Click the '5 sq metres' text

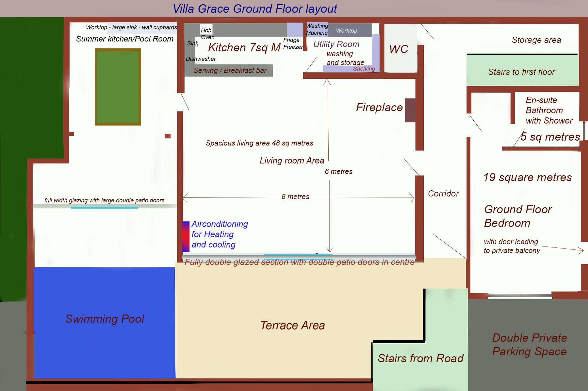(x=550, y=137)
